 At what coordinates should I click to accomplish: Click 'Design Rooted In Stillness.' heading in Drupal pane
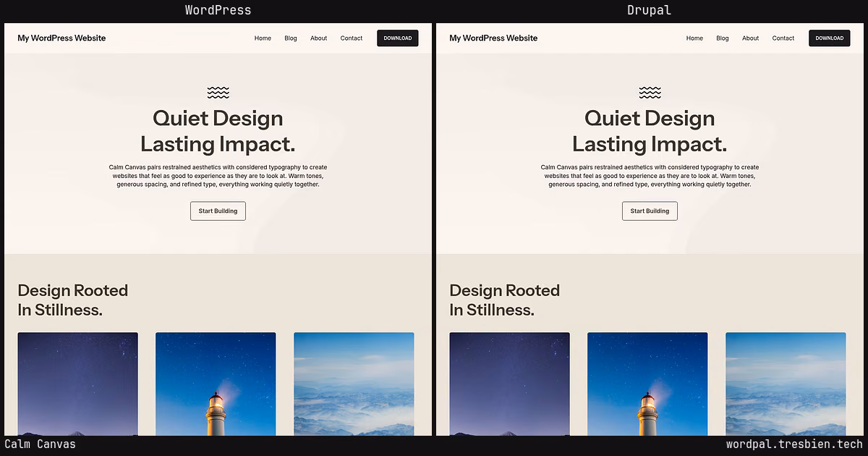[504, 300]
